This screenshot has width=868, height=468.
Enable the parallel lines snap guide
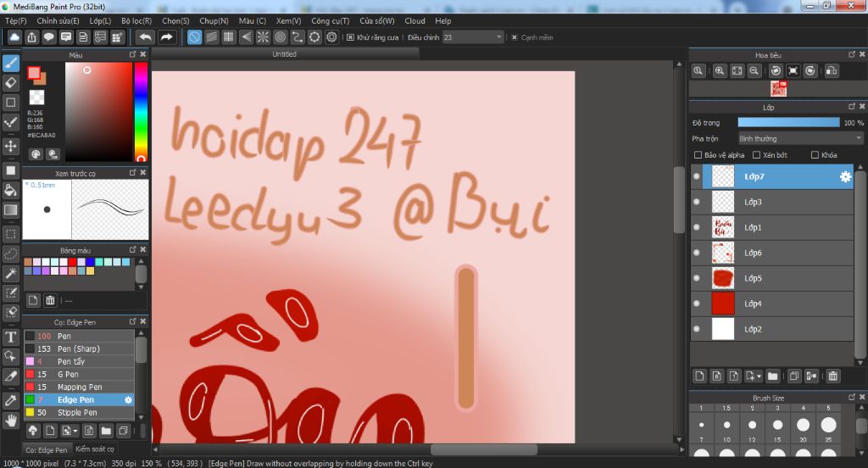211,37
